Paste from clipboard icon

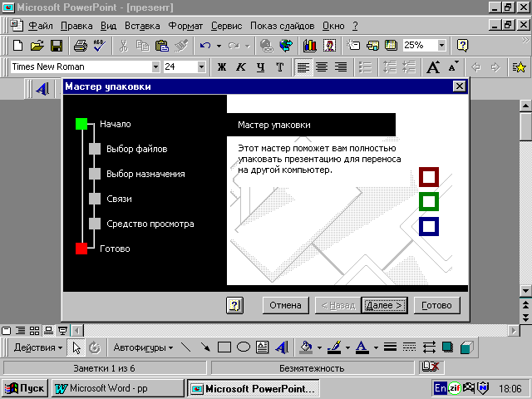coord(162,45)
